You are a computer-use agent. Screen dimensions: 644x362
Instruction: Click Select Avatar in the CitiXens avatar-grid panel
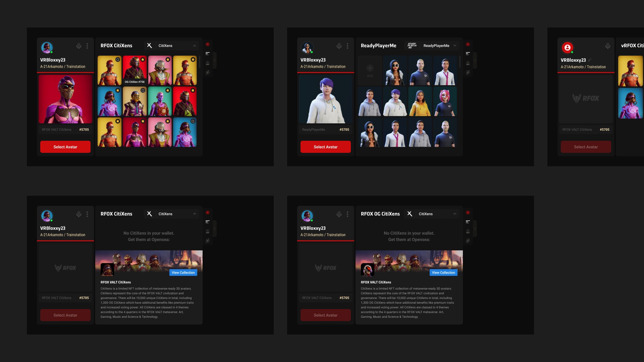tap(65, 147)
